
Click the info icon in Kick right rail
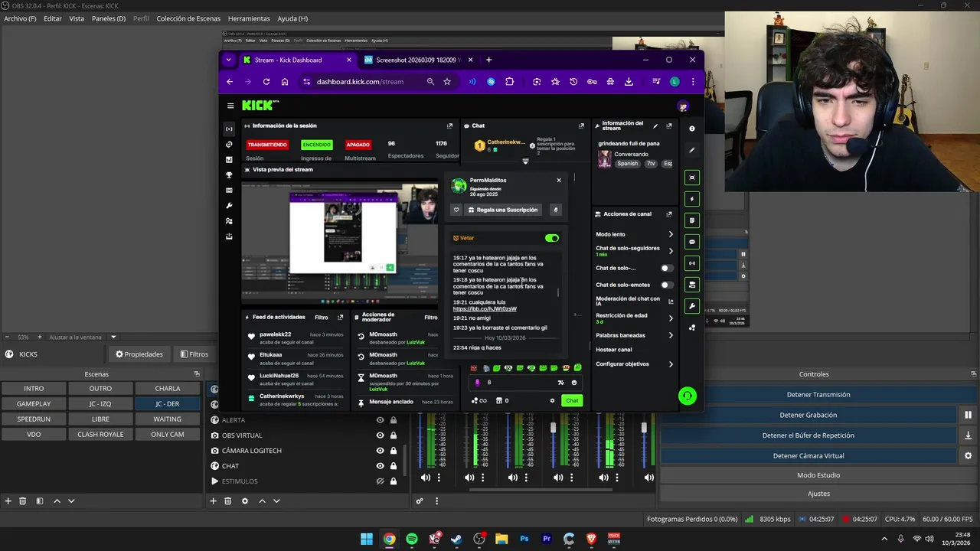coord(692,129)
